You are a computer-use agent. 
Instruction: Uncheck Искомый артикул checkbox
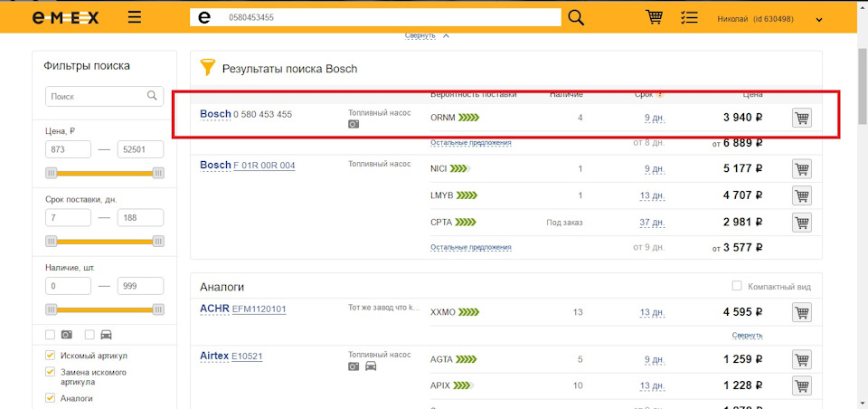[51, 356]
